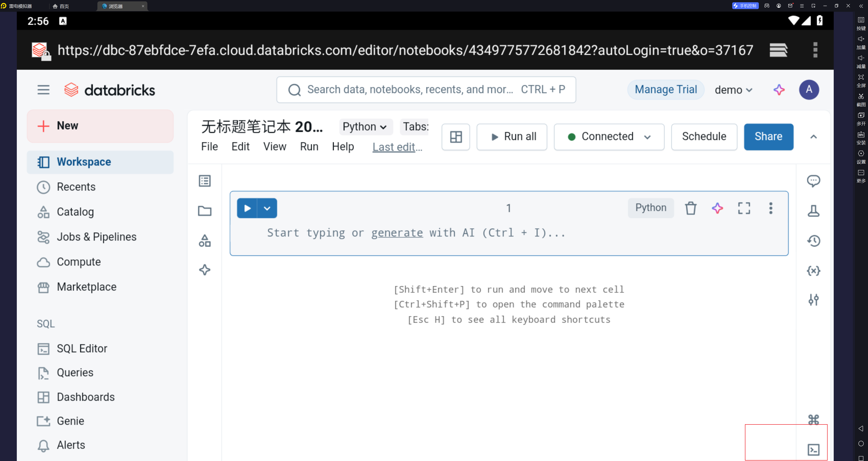Open the table of contents panel icon

pos(205,181)
